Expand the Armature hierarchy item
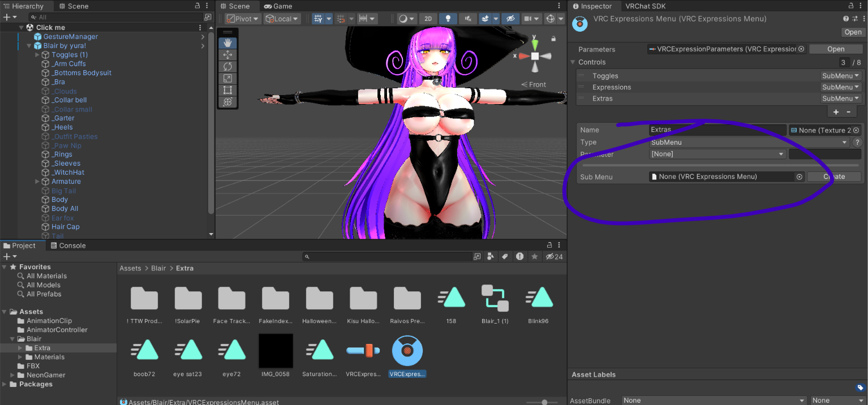868x405 pixels. [37, 182]
